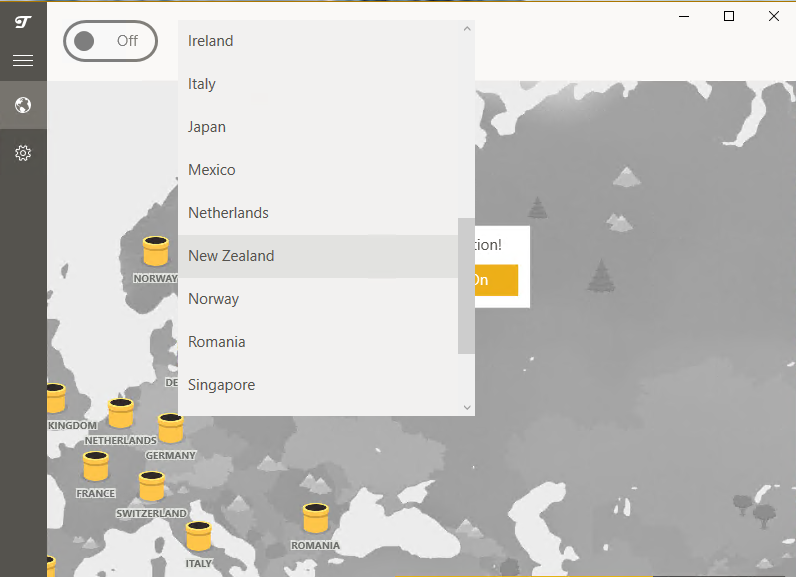Screen dimensions: 796x577
Task: Click the Germany tunnel pipe marker
Action: pos(171,429)
